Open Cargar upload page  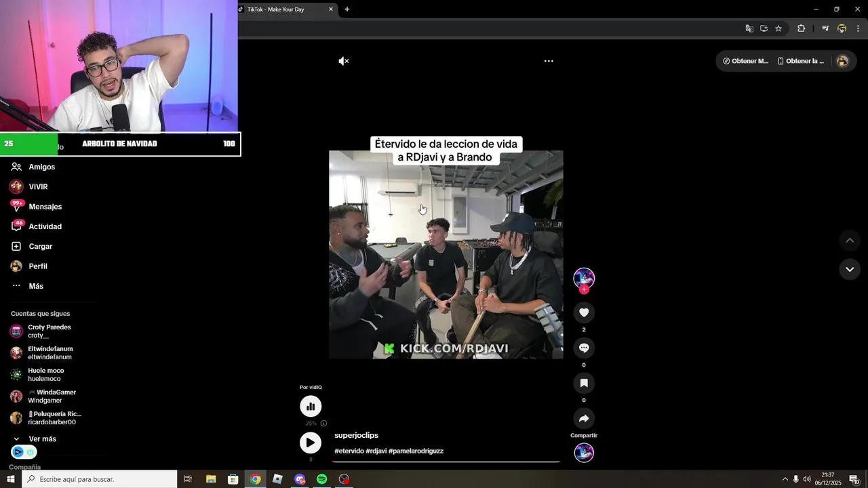41,247
